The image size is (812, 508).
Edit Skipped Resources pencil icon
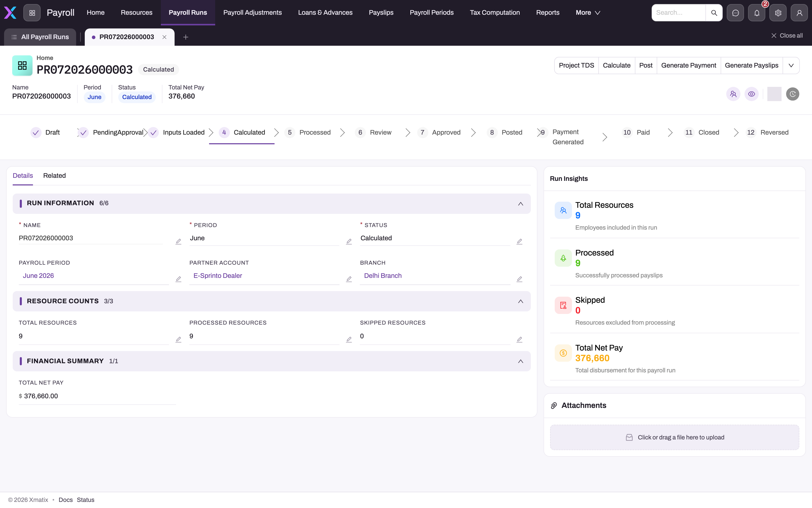[x=519, y=340]
